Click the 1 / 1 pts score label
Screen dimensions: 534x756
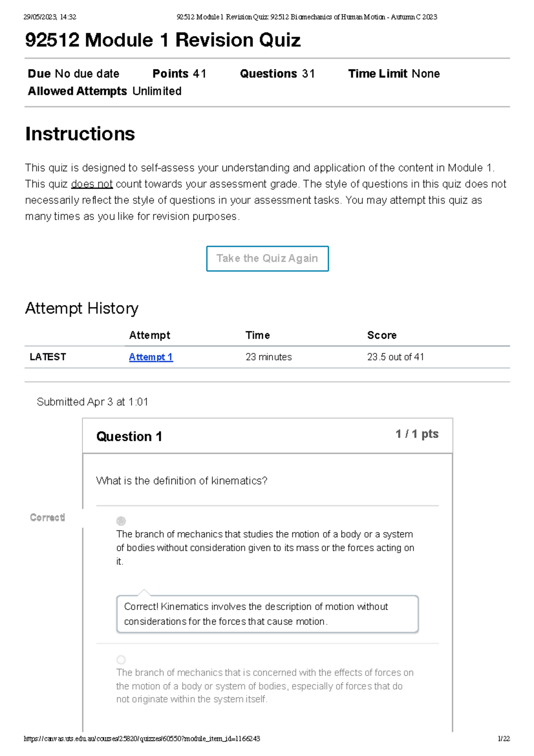pyautogui.click(x=417, y=434)
